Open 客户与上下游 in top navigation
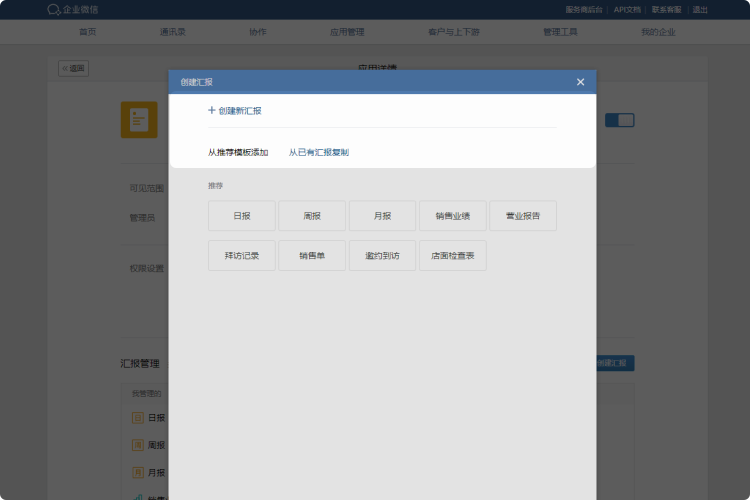Viewport: 750px width, 500px height. [454, 32]
